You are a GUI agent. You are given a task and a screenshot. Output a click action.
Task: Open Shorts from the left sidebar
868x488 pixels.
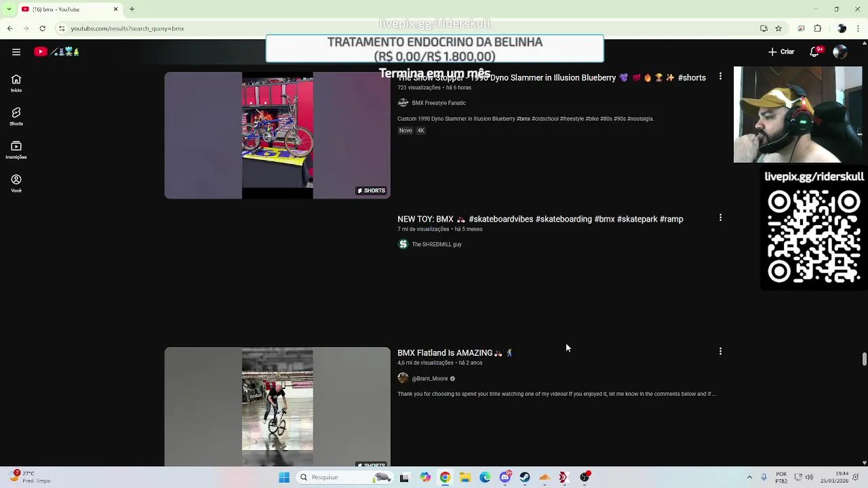[x=16, y=117]
